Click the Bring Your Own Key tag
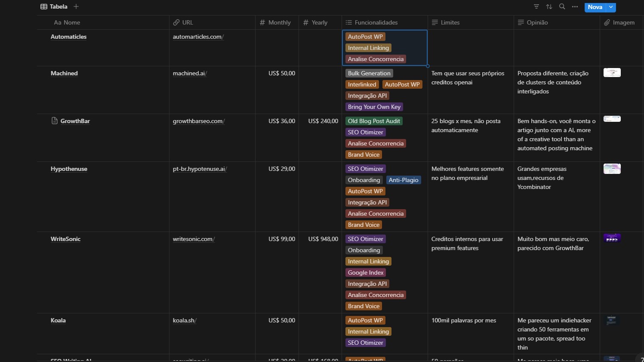 coord(374,107)
